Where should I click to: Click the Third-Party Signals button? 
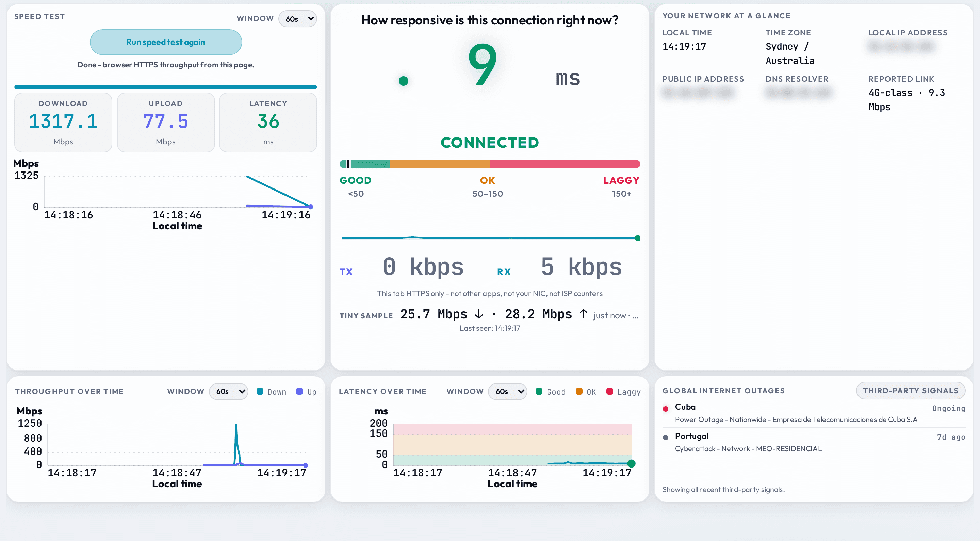[910, 391]
